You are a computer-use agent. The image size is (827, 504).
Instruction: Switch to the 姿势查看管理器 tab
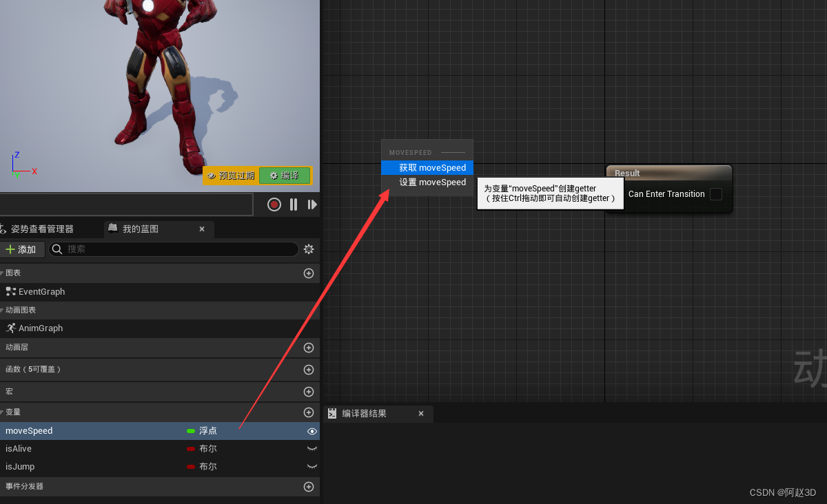(42, 229)
